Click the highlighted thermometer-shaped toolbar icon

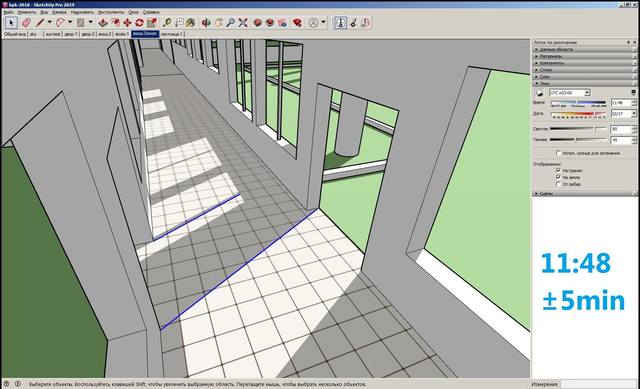tap(341, 23)
